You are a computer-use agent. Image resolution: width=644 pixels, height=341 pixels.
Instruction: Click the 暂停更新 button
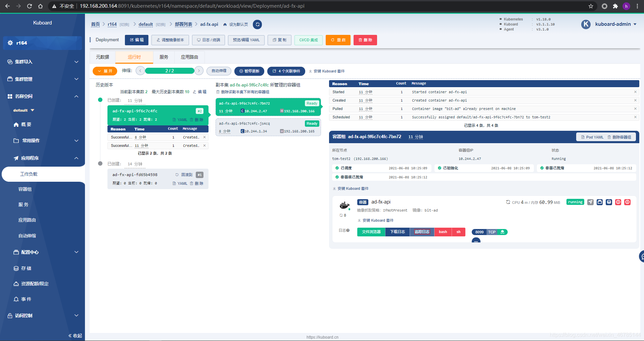coord(249,71)
